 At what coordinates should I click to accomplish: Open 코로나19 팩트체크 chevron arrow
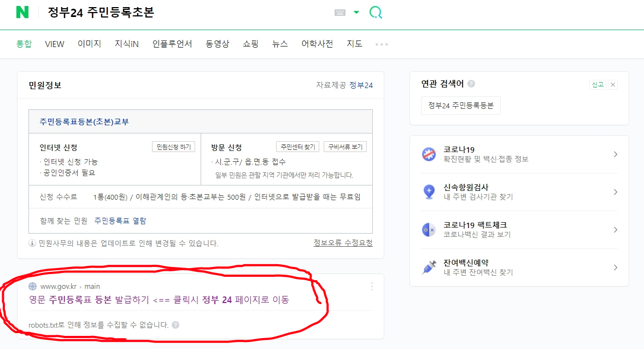(x=615, y=230)
